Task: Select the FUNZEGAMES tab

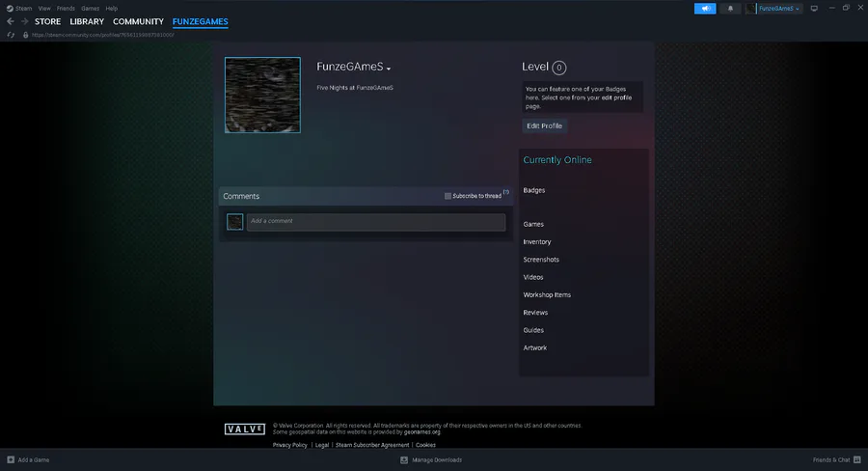Action: (x=201, y=21)
